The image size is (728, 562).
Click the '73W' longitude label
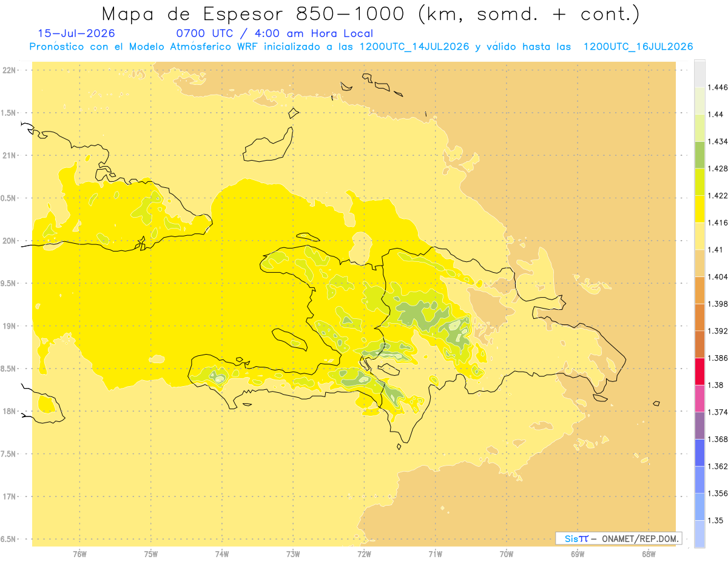tap(293, 554)
